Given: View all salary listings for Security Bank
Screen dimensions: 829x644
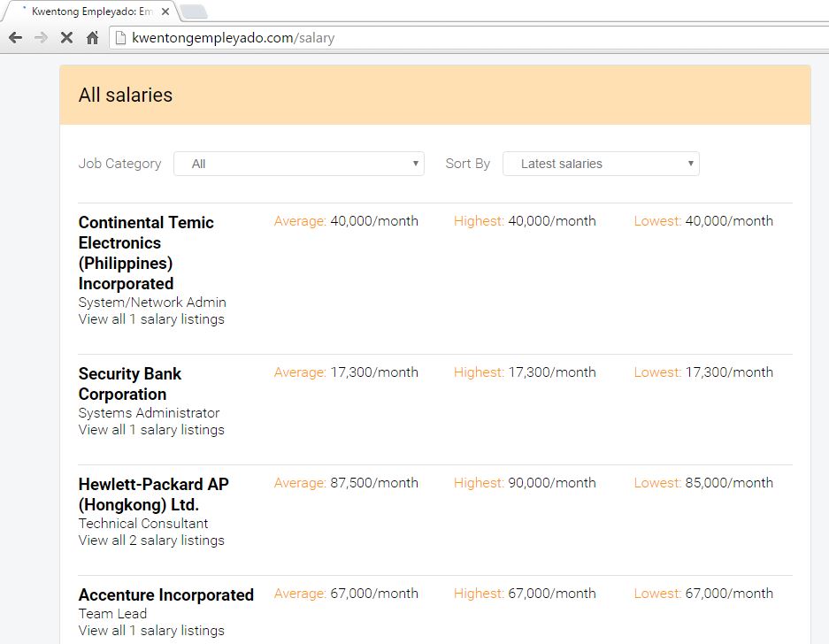Looking at the screenshot, I should tap(151, 430).
